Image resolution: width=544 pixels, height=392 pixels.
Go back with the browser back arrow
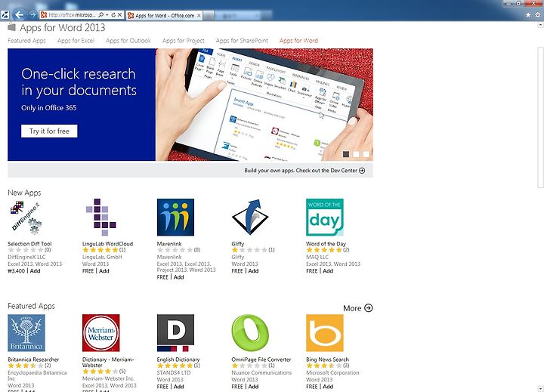point(19,14)
